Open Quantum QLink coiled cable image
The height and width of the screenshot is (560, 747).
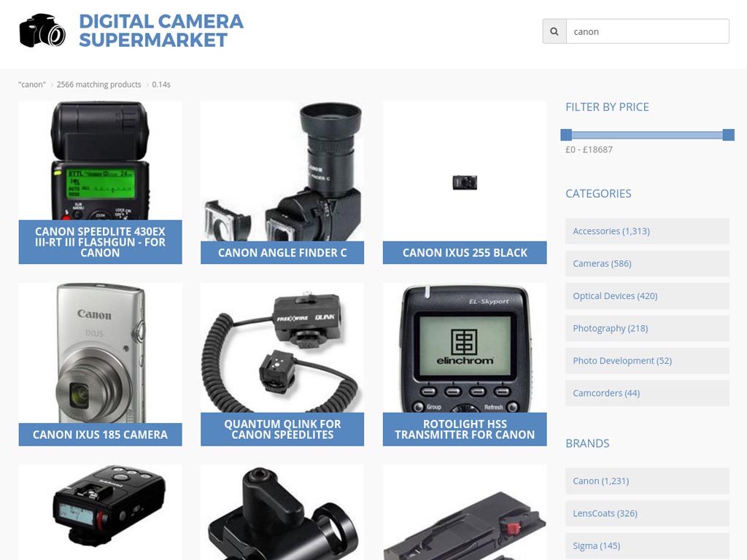(282, 348)
